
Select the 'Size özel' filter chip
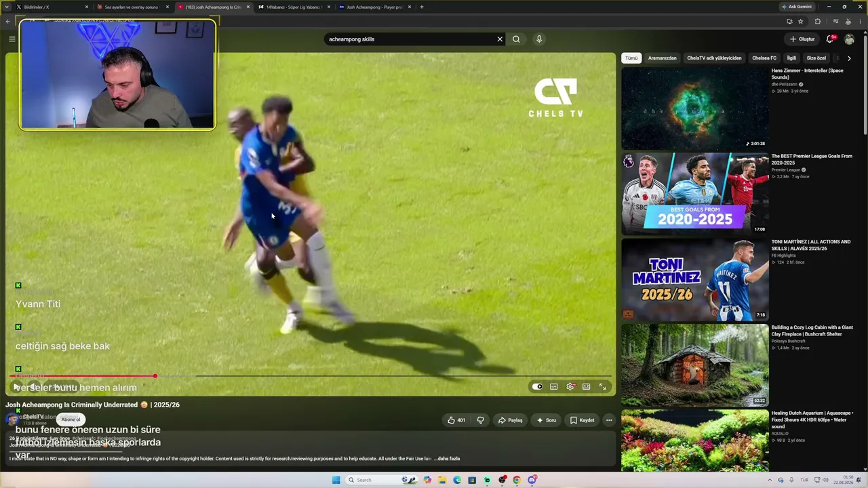816,58
